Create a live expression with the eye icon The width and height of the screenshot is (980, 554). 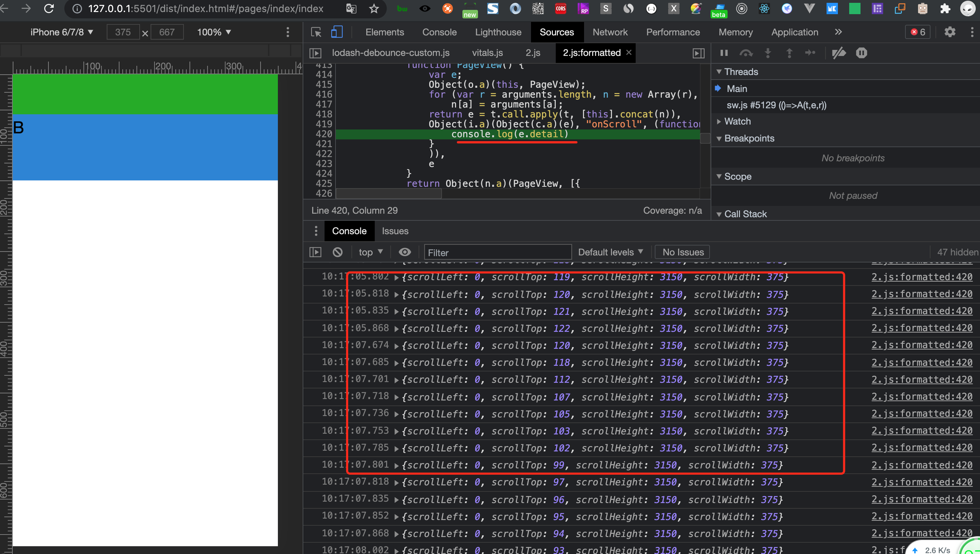[404, 252]
